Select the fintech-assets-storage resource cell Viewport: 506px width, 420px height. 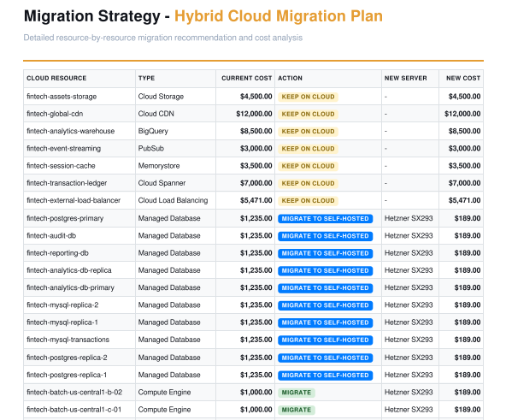[79, 97]
